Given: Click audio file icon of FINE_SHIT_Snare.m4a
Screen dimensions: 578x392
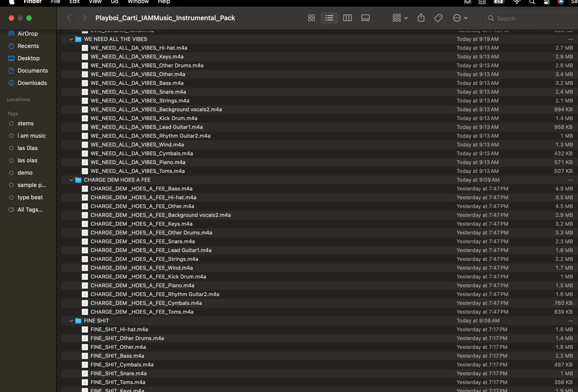Looking at the screenshot, I should (x=85, y=373).
